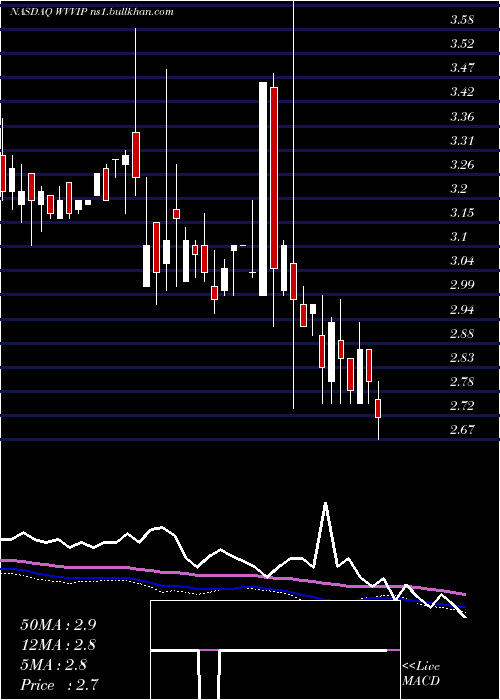Click the 3.04 price axis label
Image resolution: width=500 pixels, height=700 pixels.
pos(461,261)
